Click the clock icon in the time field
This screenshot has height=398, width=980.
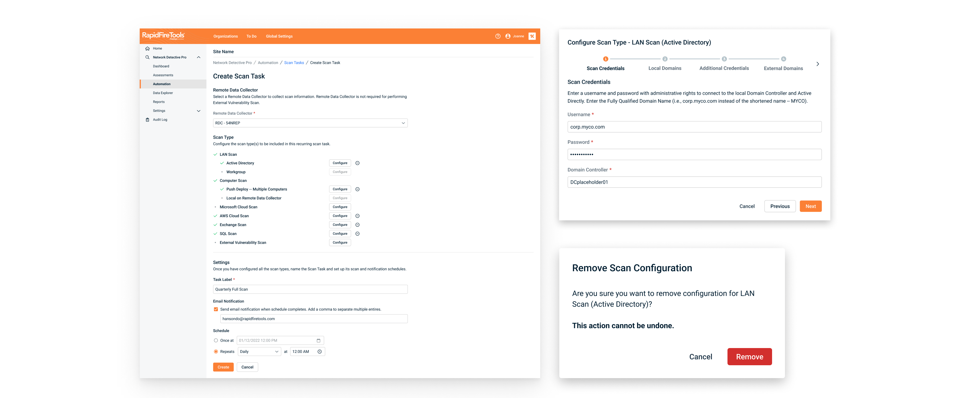(320, 352)
